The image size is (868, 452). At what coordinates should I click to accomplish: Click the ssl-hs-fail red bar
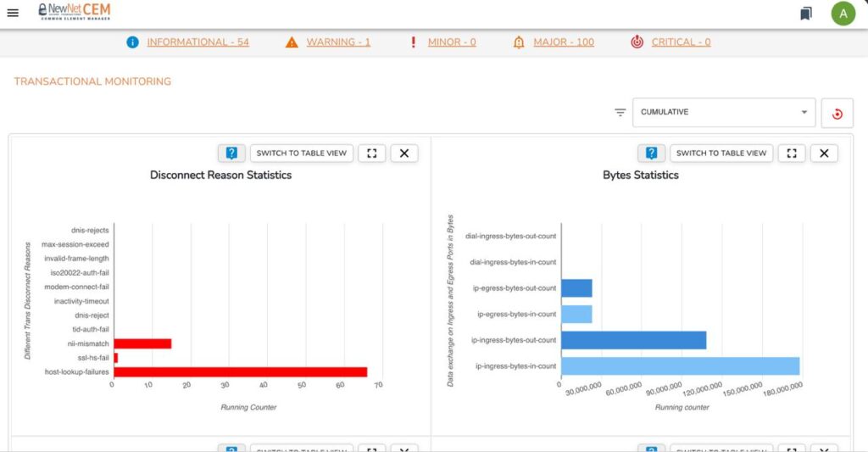tap(115, 358)
